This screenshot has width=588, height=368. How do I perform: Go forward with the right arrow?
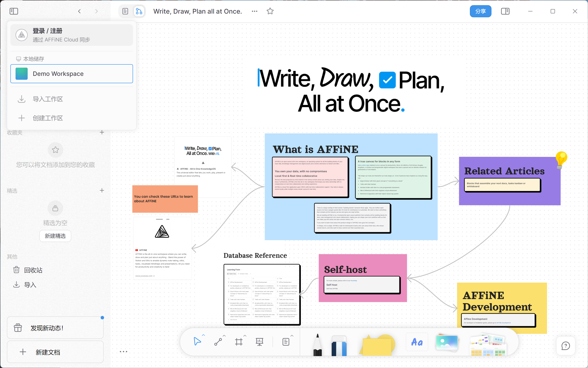97,11
